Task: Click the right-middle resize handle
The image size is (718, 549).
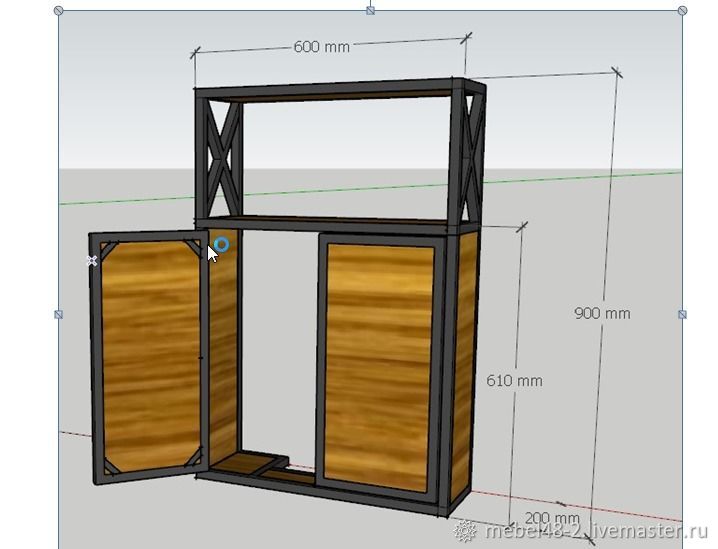Action: (x=683, y=314)
